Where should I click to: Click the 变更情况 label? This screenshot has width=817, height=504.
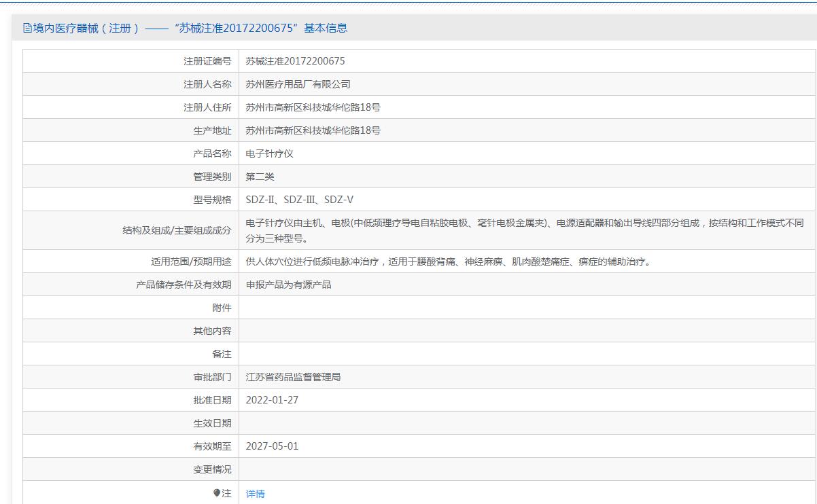click(x=212, y=469)
